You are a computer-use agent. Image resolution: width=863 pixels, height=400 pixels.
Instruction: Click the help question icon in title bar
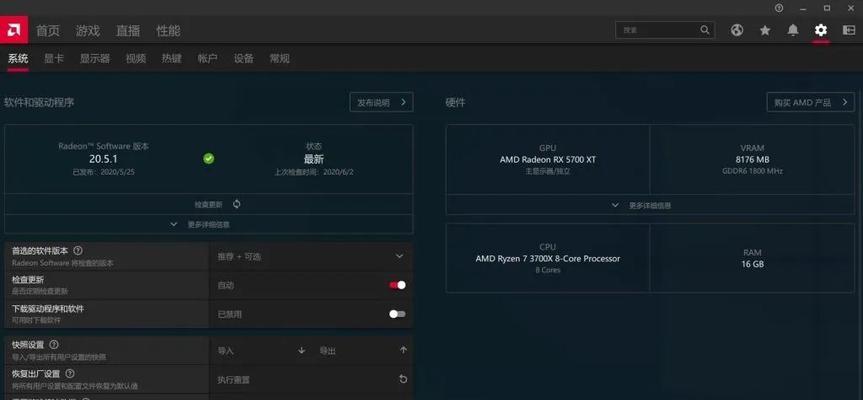(x=779, y=8)
